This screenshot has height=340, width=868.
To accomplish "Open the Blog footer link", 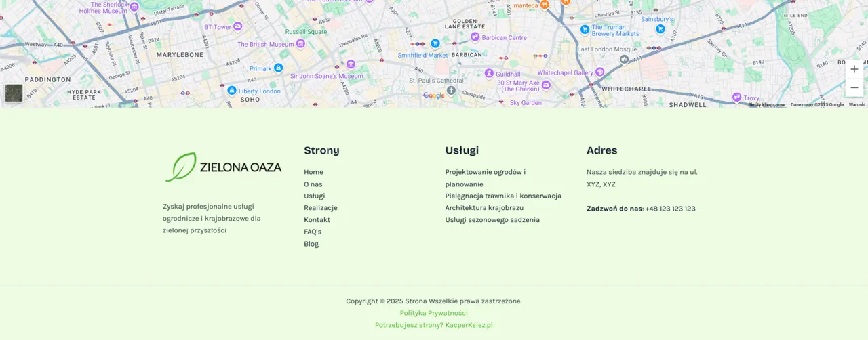I will (311, 244).
